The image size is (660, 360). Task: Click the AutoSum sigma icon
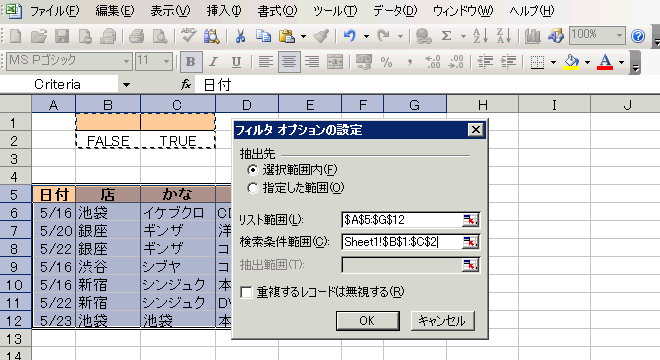(446, 36)
